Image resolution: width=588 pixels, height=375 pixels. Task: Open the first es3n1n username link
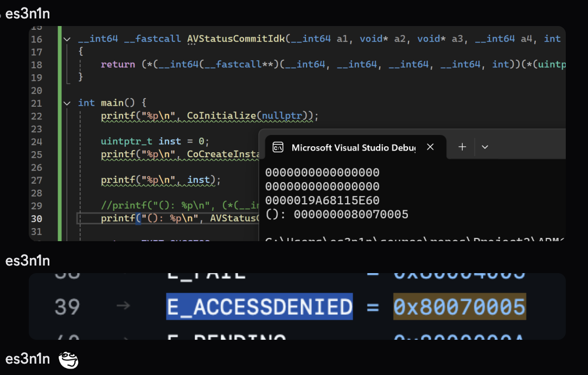point(27,14)
